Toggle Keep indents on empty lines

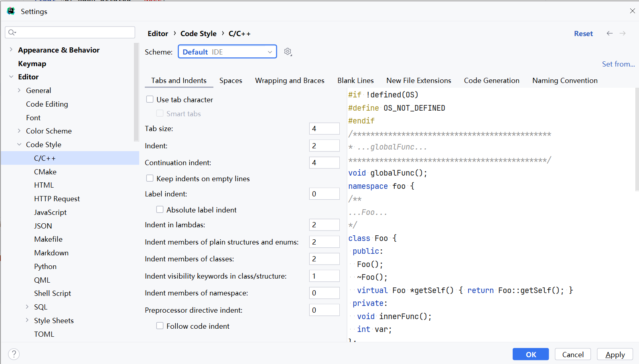(x=150, y=178)
